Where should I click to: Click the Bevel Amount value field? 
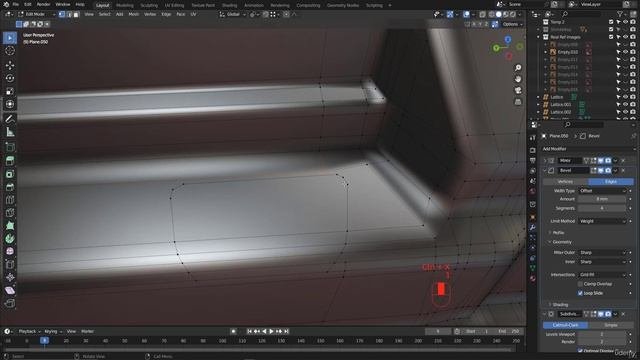[602, 199]
